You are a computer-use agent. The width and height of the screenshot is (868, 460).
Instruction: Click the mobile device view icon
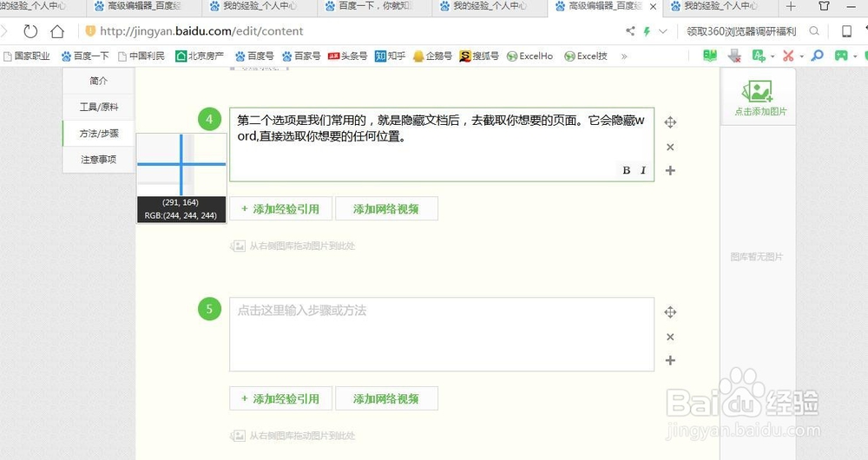point(846,31)
